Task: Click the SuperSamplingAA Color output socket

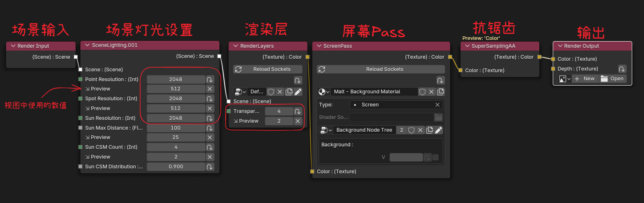Action: 539,57
